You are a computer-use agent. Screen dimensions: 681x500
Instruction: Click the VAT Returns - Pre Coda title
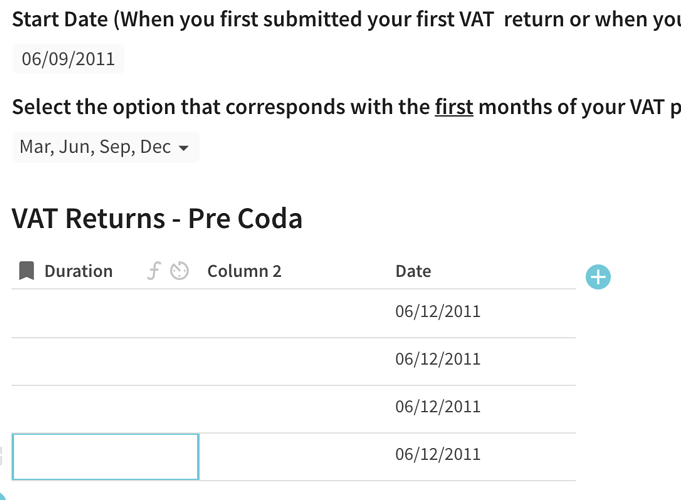coord(157,218)
